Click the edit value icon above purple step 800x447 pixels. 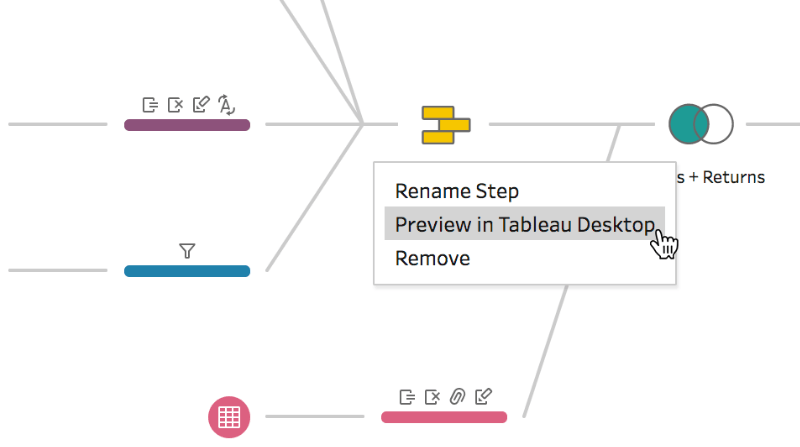click(201, 104)
